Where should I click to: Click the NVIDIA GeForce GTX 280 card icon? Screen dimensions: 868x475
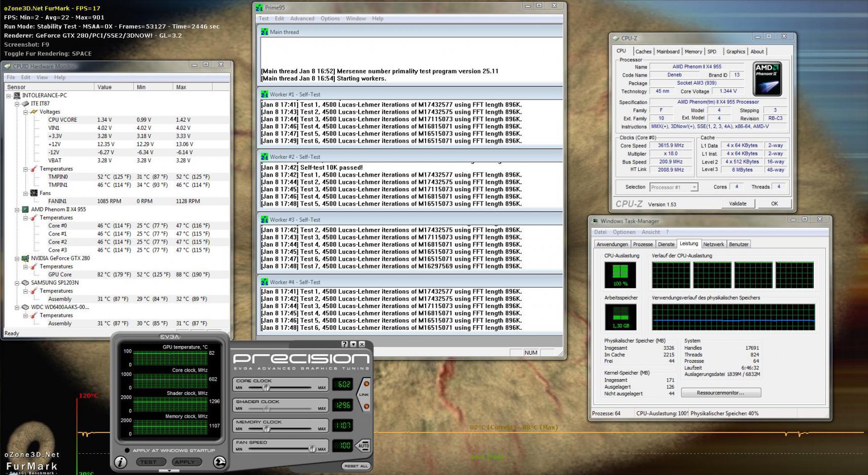click(25, 258)
